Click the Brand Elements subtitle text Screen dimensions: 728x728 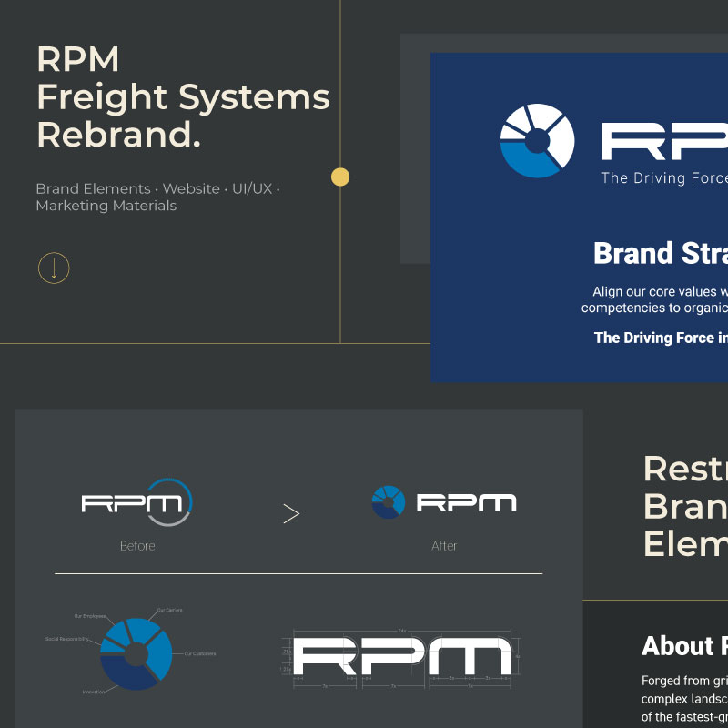coord(93,189)
